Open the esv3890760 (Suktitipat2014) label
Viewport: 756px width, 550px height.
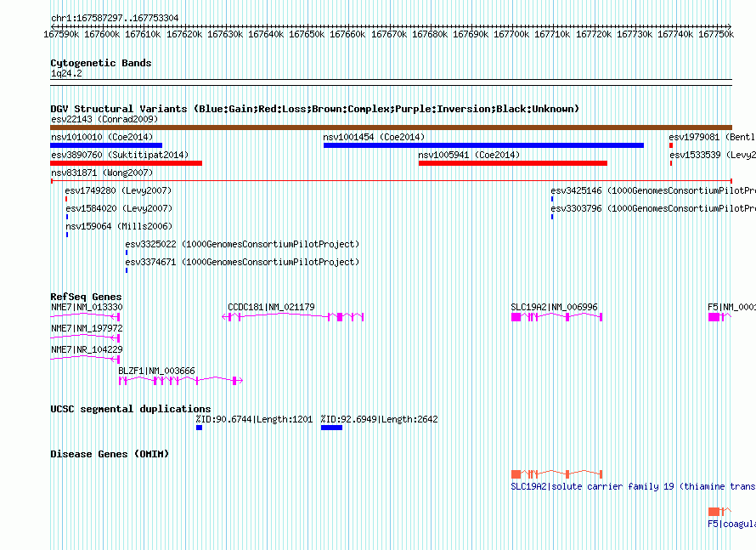pos(120,155)
